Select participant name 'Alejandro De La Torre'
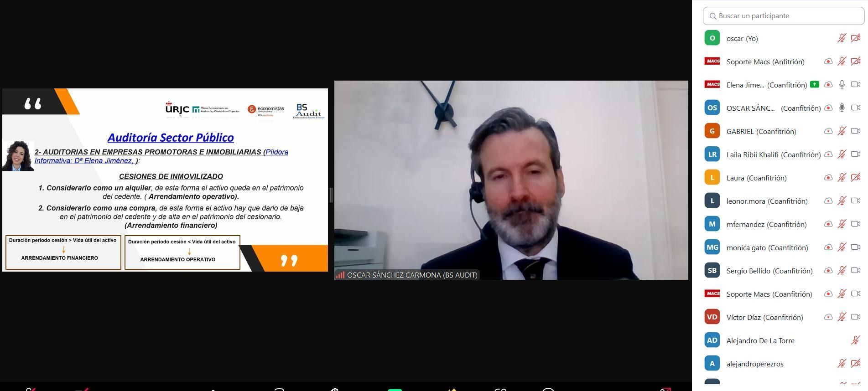 (760, 340)
